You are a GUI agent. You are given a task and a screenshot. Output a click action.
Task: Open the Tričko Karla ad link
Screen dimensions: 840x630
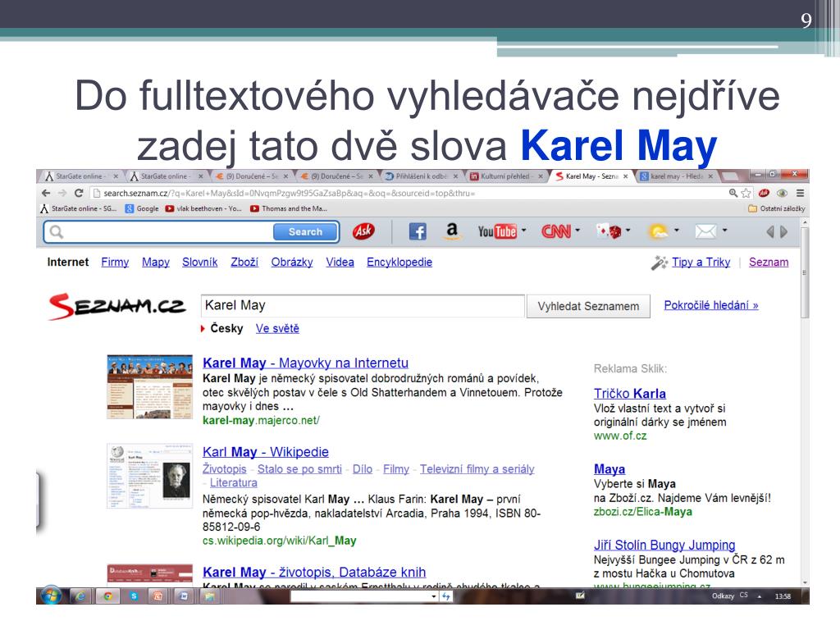[630, 393]
